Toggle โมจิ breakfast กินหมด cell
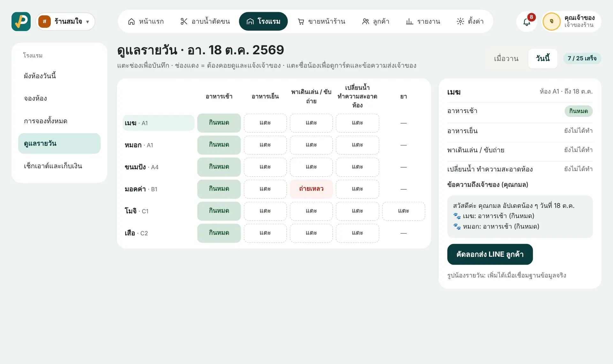 coord(219,211)
